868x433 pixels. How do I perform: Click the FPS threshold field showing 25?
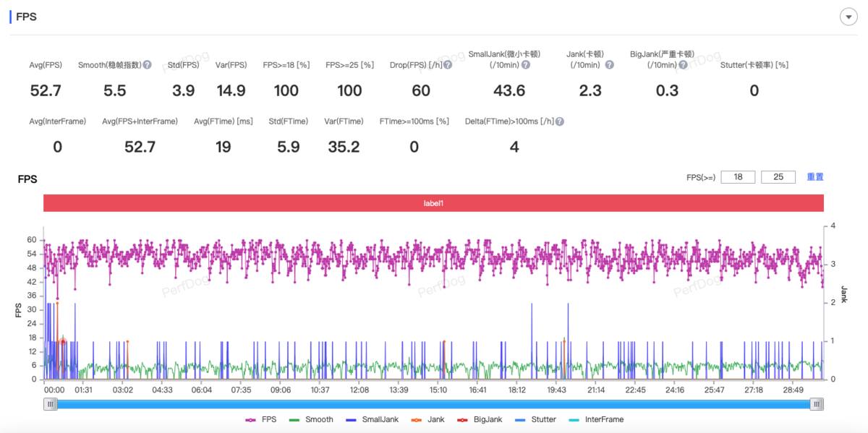(x=778, y=177)
